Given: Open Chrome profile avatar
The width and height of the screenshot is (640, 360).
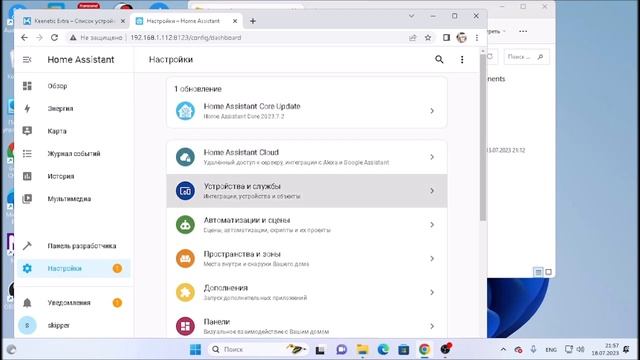Looking at the screenshot, I should [x=462, y=38].
